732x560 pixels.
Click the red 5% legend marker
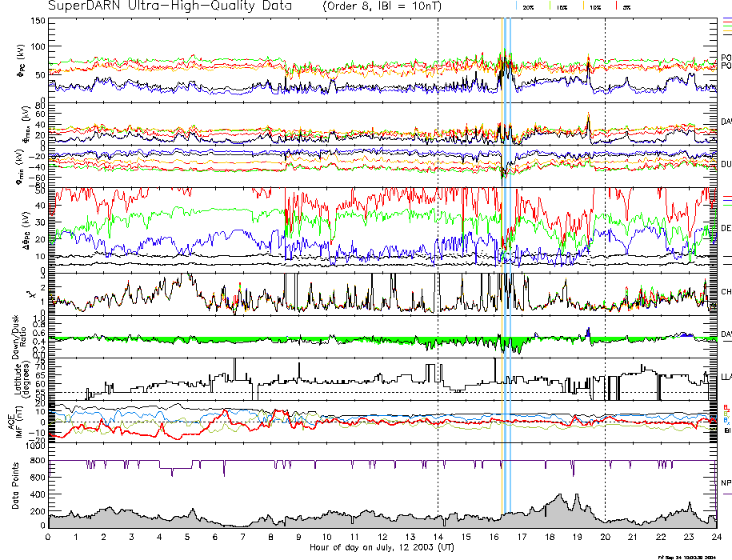pos(618,6)
